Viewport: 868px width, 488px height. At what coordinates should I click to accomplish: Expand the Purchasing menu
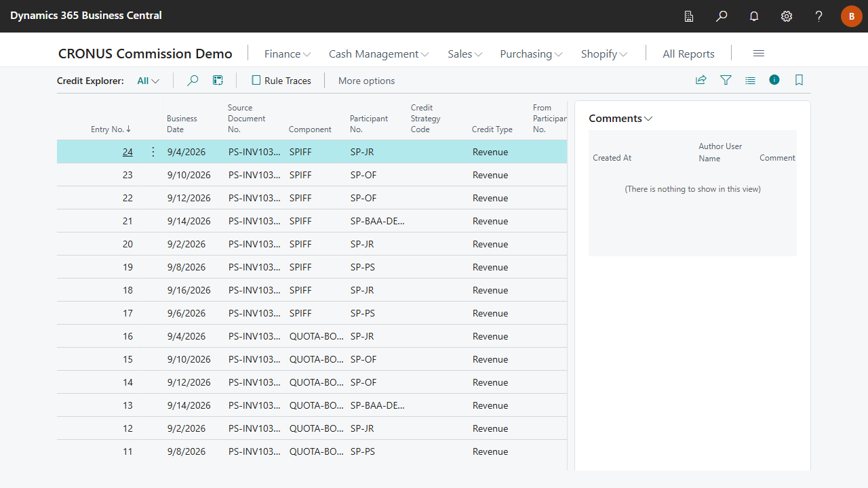(x=531, y=54)
